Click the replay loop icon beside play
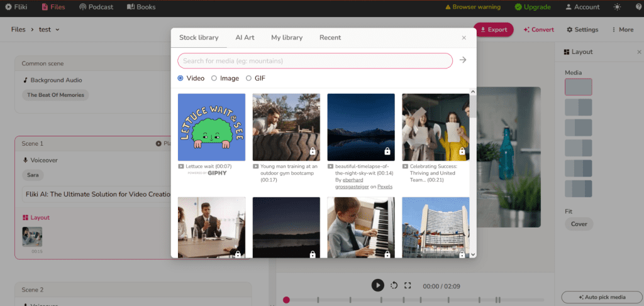The image size is (644, 306). (394, 285)
